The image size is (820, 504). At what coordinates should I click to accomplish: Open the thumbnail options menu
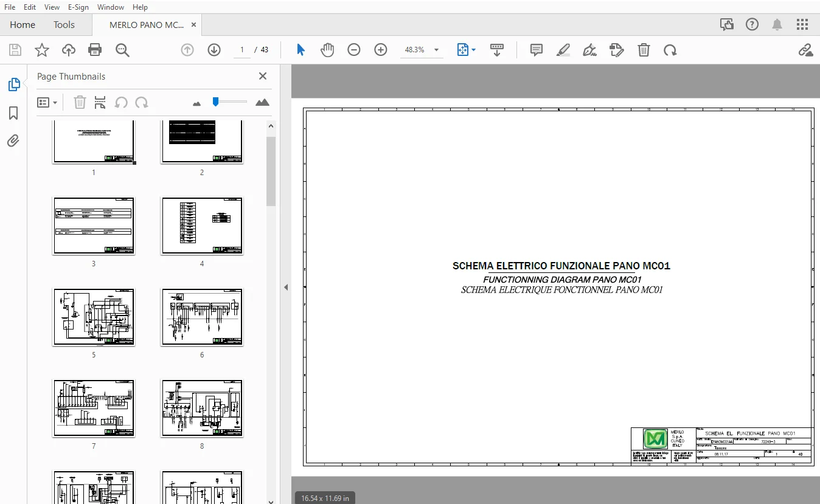coord(47,103)
